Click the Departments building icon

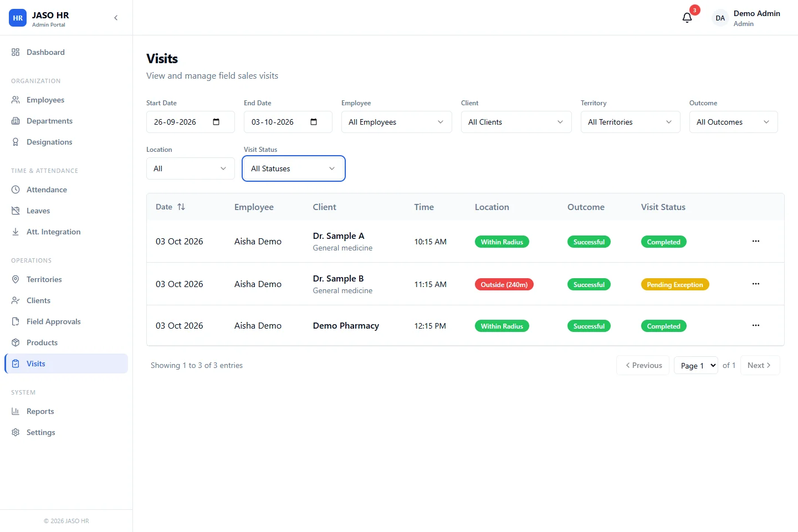16,121
